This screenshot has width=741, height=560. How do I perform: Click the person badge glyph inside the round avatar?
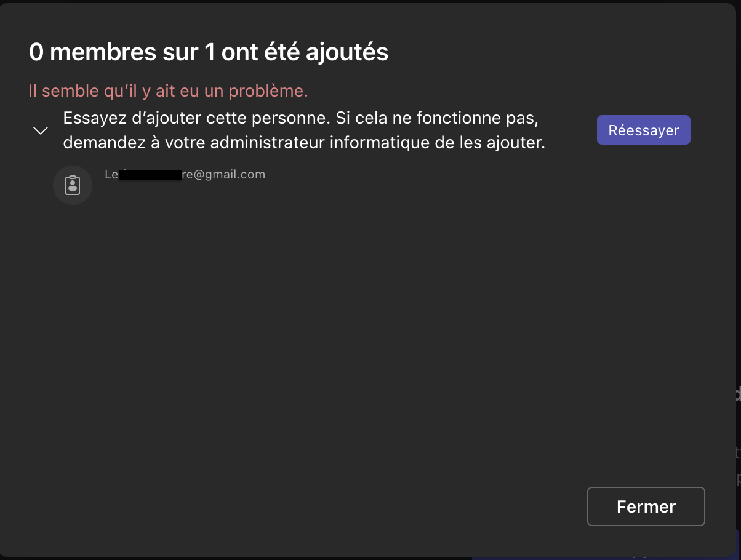point(73,185)
